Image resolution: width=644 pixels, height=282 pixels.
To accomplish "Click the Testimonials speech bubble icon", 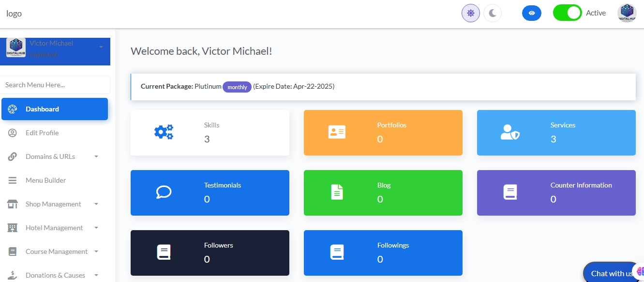I will pos(164,192).
